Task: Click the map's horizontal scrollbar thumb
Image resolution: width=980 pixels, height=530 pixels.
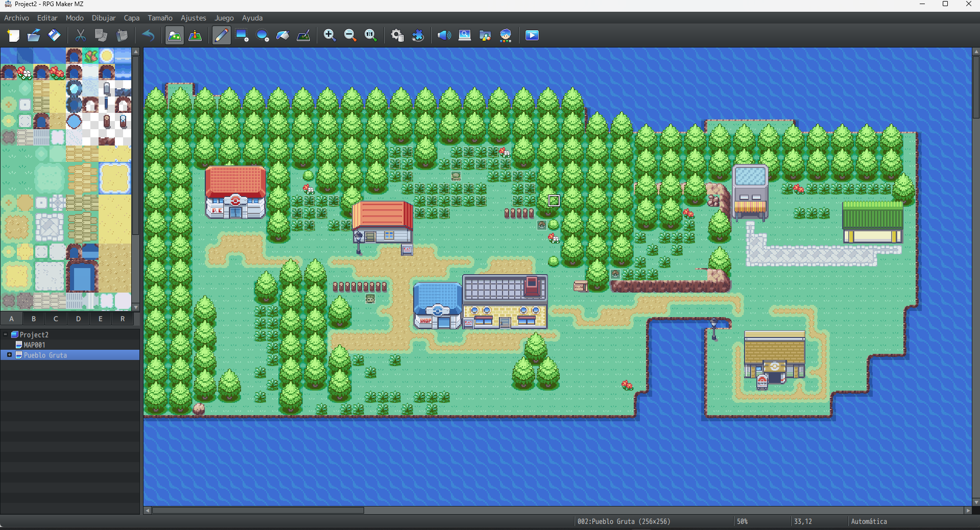Action: pos(258,510)
